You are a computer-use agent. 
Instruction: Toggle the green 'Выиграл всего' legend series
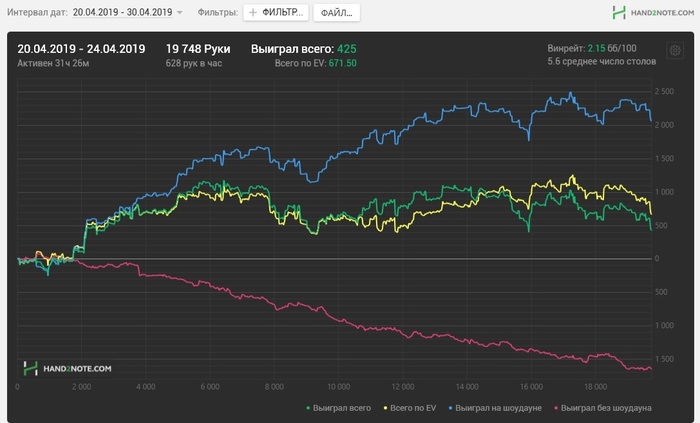(x=336, y=408)
